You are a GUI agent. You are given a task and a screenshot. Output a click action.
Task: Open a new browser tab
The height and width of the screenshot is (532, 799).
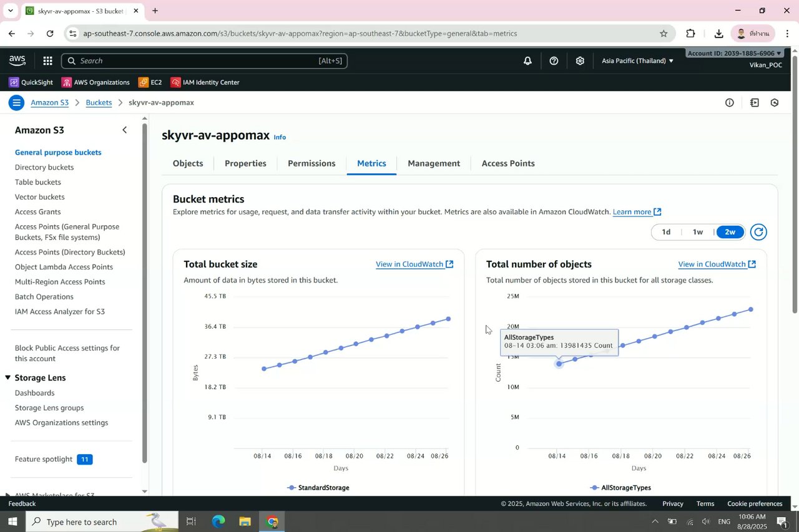155,11
